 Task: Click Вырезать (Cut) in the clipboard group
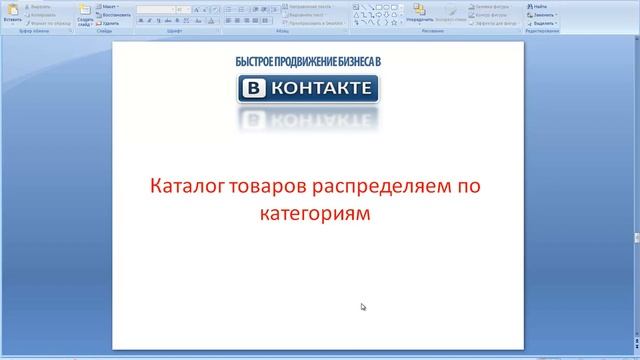(x=38, y=7)
